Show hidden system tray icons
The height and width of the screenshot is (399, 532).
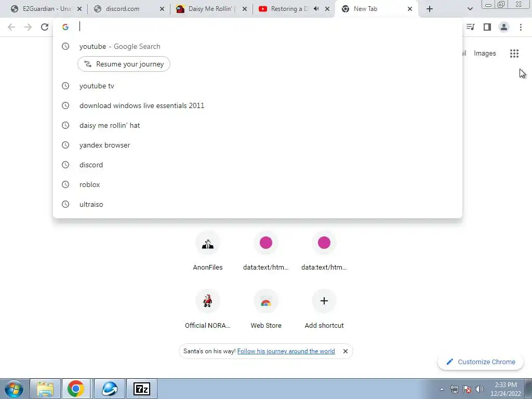(442, 389)
